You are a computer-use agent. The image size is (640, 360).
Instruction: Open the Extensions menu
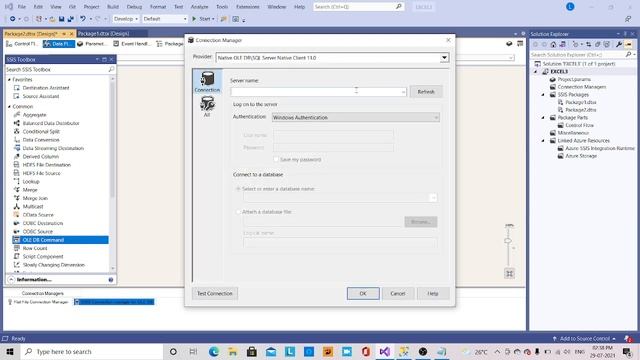(x=248, y=7)
